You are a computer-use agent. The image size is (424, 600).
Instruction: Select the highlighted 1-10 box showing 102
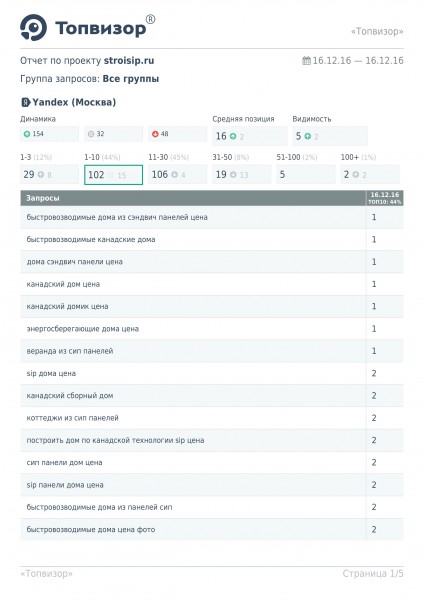(x=113, y=175)
